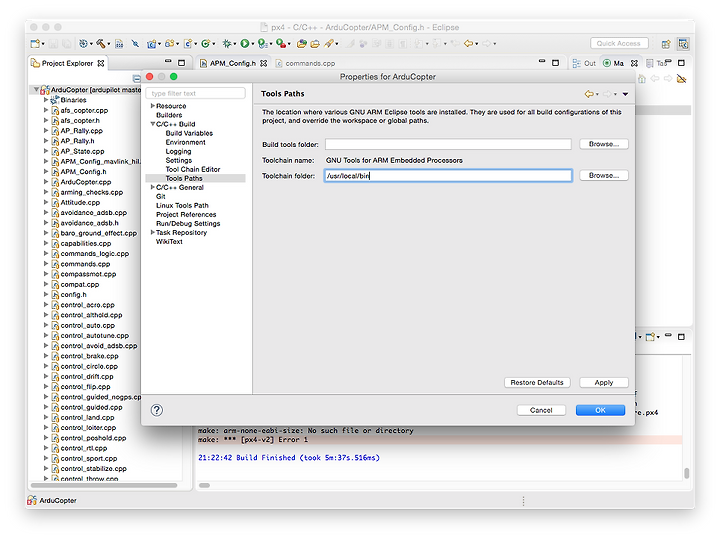
Task: Select Build Variables in properties tree
Action: pyautogui.click(x=189, y=133)
